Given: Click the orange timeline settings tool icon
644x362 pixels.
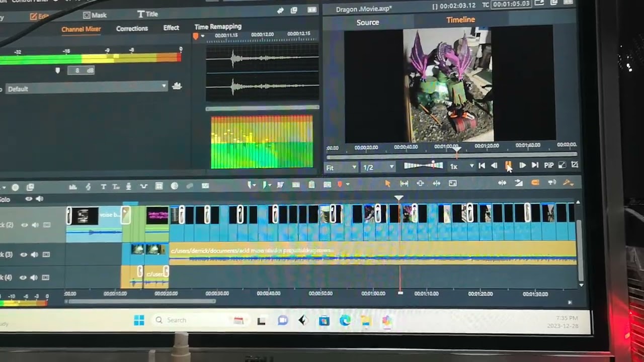Looking at the screenshot, I should [x=569, y=183].
